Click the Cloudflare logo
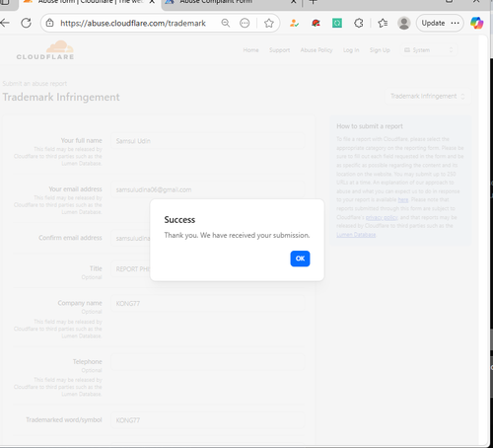 coord(45,50)
